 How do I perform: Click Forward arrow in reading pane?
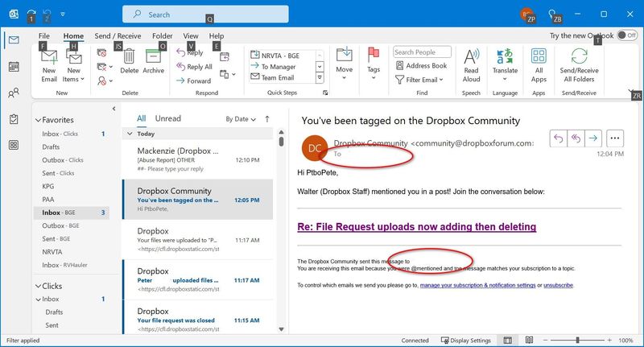coord(593,138)
